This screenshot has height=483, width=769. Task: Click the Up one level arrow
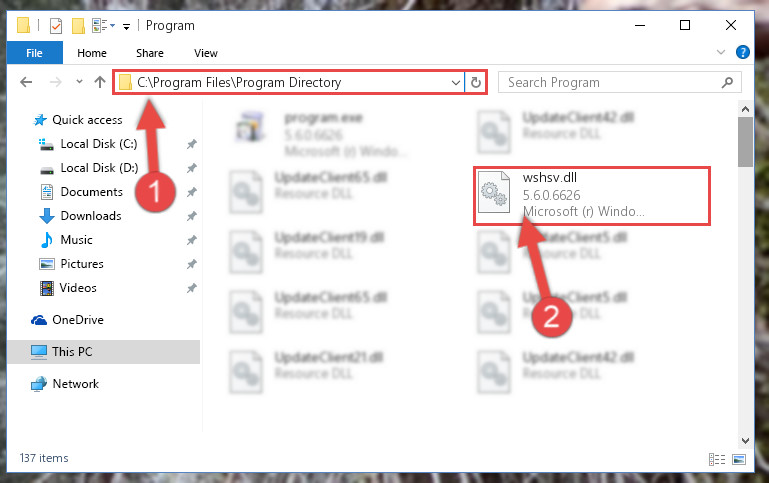100,82
